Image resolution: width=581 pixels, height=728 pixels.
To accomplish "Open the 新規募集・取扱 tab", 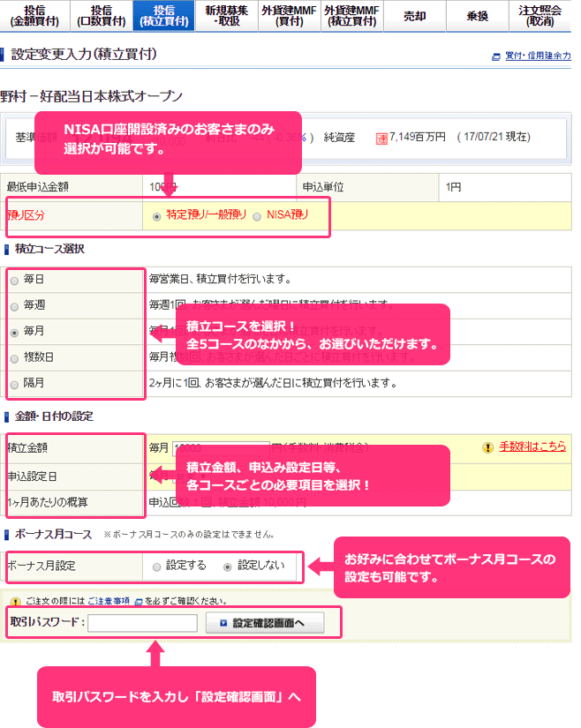I will tap(227, 16).
